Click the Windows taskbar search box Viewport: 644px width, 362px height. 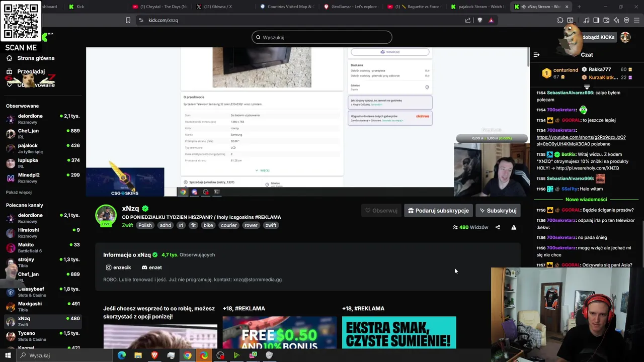coord(64,355)
